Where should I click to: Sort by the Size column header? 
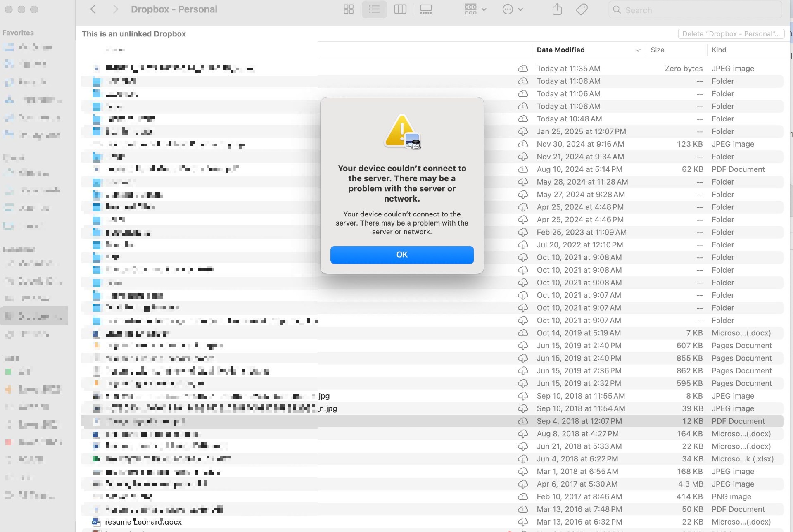click(657, 50)
